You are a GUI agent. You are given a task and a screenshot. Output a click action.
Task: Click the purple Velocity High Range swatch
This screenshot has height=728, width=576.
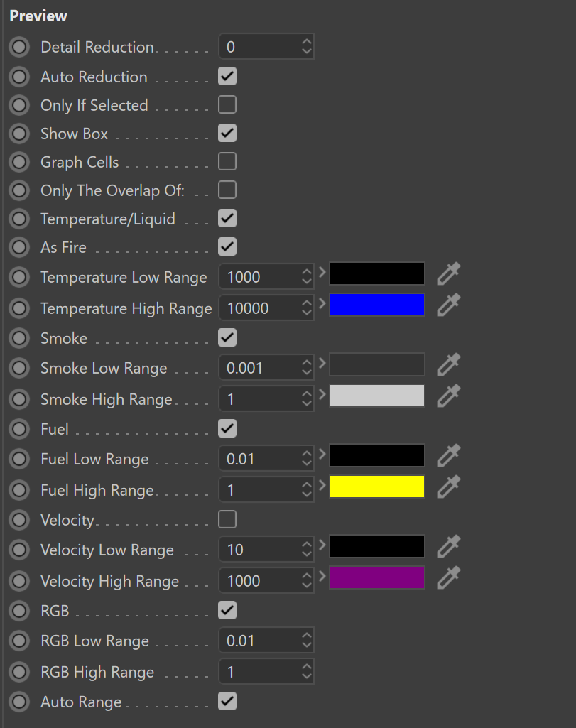tap(377, 577)
